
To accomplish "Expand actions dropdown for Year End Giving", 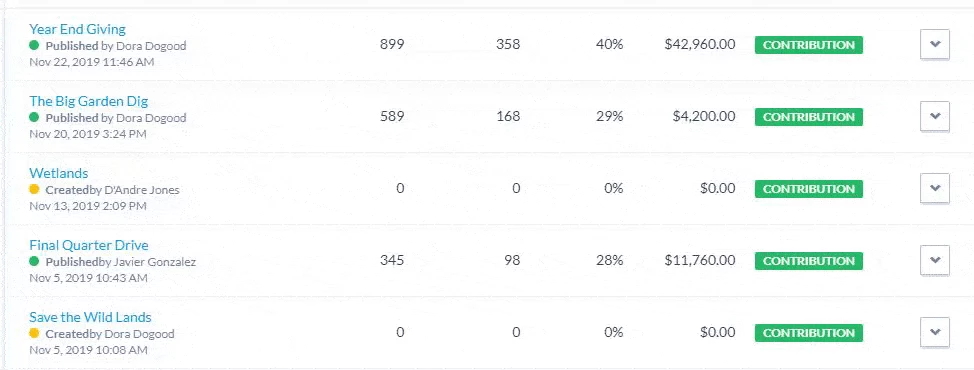I will (x=934, y=45).
